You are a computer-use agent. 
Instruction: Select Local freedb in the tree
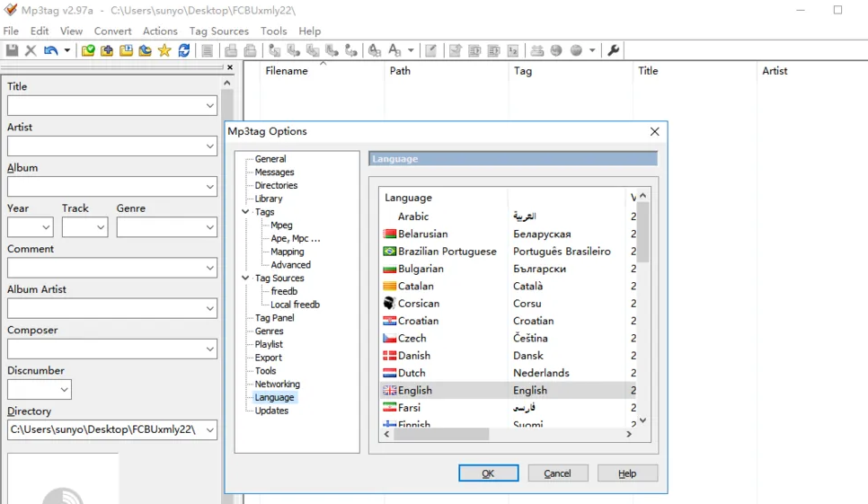click(295, 305)
